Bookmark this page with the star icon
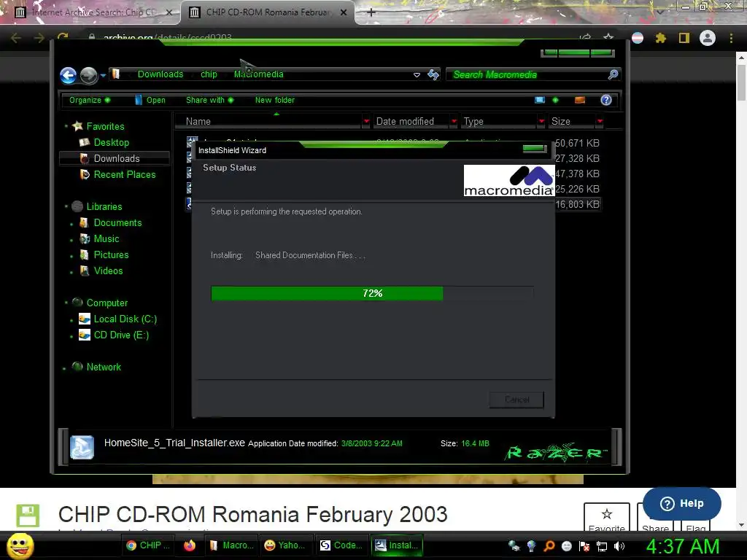The image size is (747, 560). (x=608, y=38)
